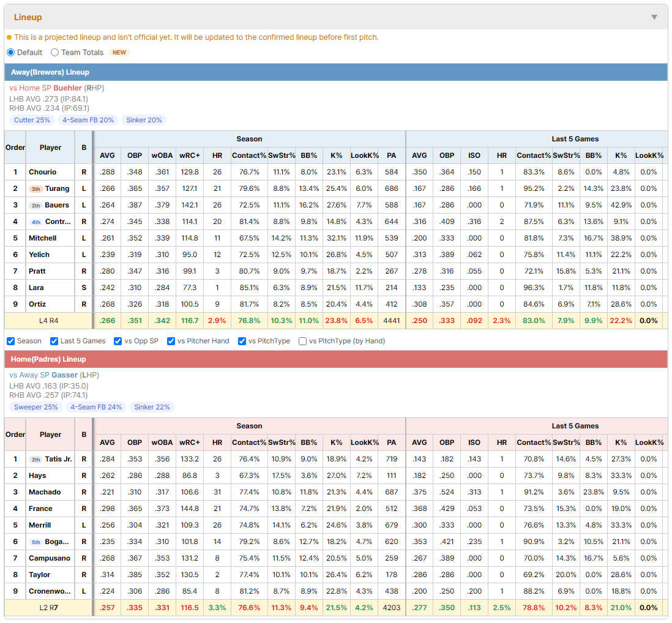Click the Sinker 20% pitch tag
This screenshot has width=672, height=623.
click(x=144, y=120)
